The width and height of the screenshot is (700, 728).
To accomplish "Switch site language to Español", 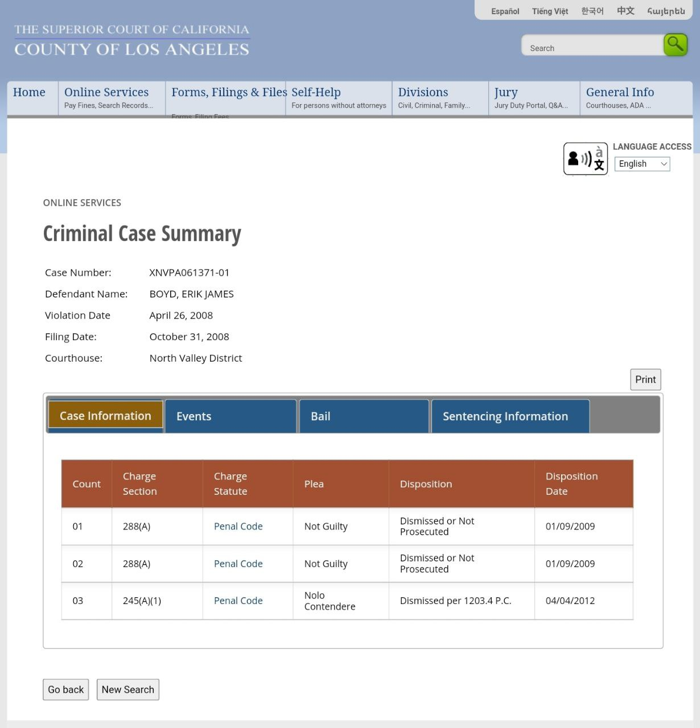I will pyautogui.click(x=505, y=11).
